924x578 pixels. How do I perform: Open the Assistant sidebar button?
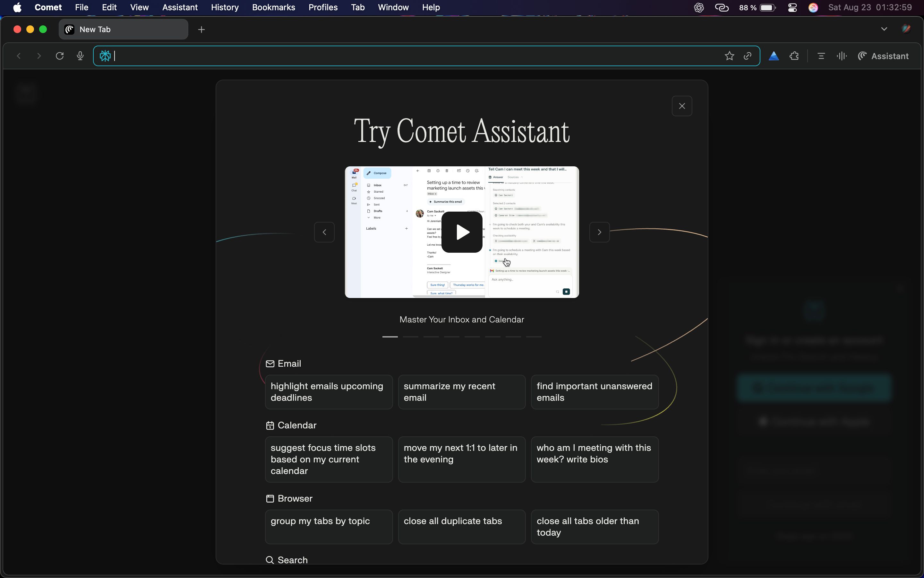point(883,56)
